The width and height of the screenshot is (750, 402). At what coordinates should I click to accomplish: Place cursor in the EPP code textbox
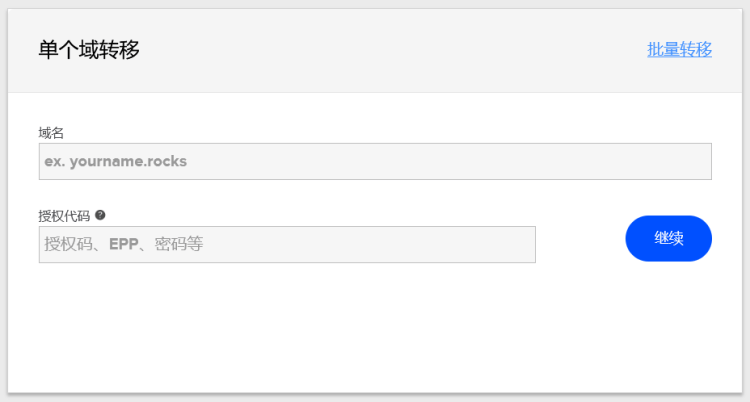coord(287,245)
